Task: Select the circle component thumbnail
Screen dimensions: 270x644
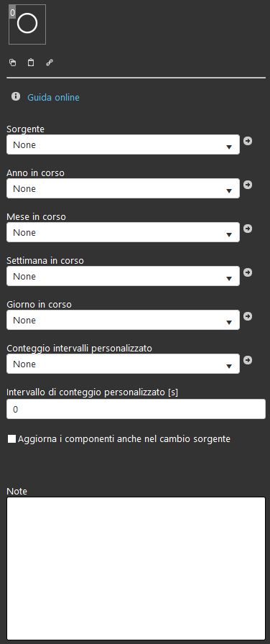Action: 27,24
